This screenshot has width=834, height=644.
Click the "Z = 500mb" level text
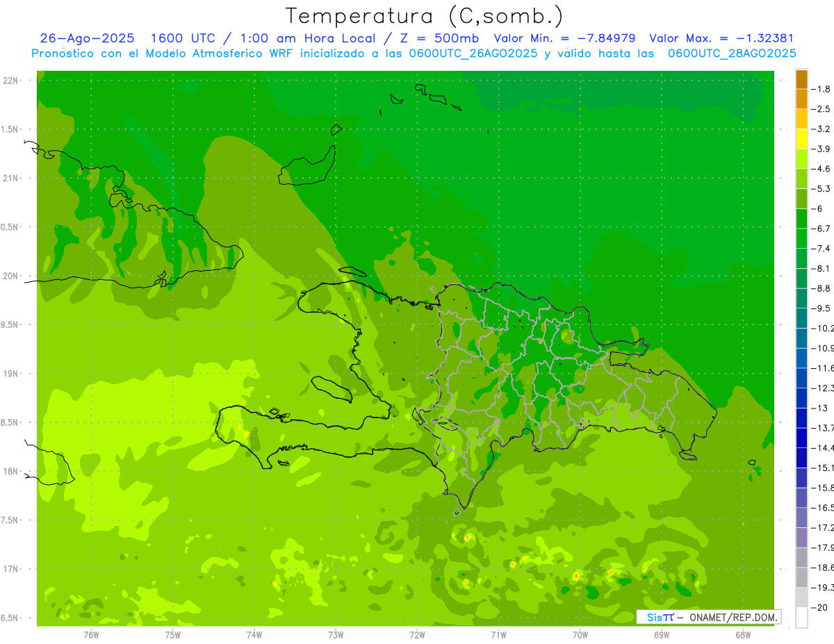pyautogui.click(x=438, y=38)
